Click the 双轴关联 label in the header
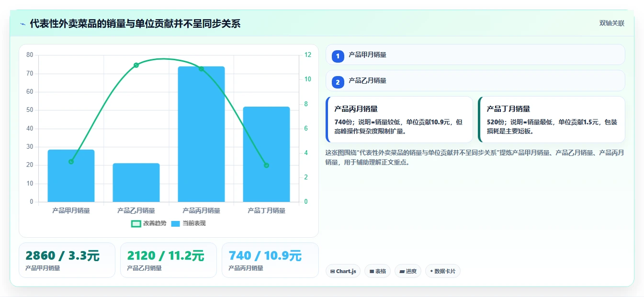The height and width of the screenshot is (297, 644). pyautogui.click(x=612, y=23)
